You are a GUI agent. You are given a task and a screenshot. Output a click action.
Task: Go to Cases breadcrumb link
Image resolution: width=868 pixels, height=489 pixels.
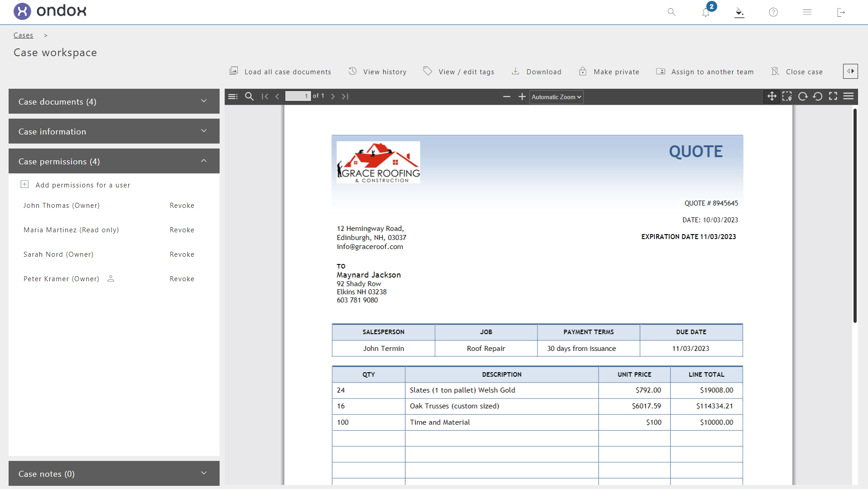(x=23, y=35)
